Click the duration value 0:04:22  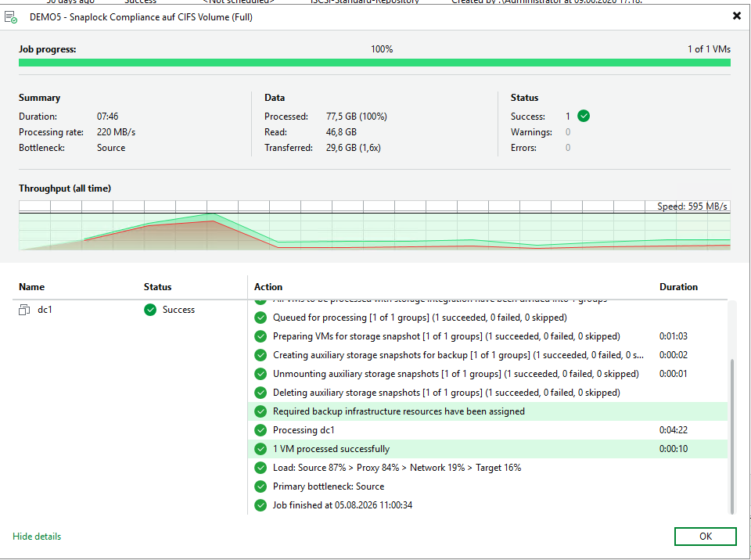(674, 430)
